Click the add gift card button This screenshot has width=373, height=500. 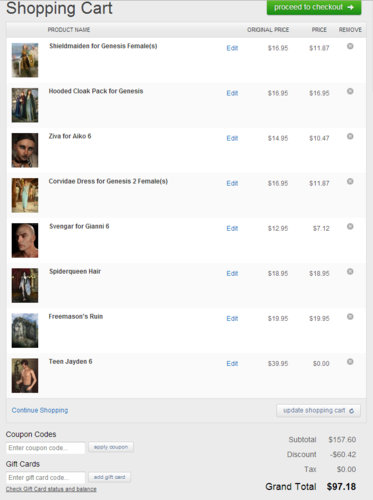click(109, 477)
